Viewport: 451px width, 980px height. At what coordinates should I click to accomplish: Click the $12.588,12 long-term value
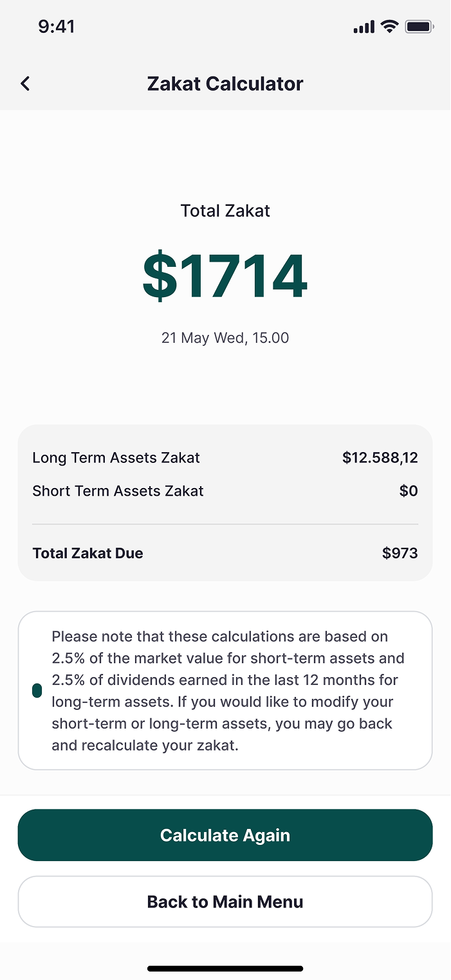tap(380, 457)
